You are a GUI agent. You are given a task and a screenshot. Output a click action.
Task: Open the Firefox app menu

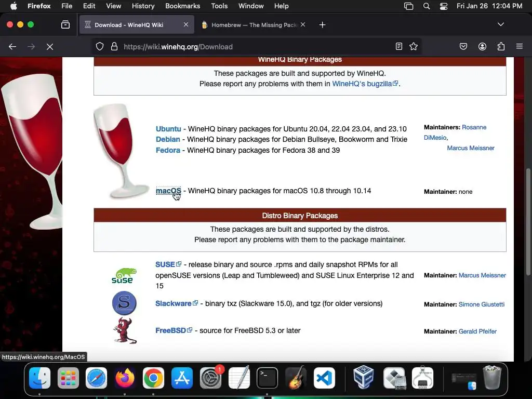pyautogui.click(x=39, y=6)
